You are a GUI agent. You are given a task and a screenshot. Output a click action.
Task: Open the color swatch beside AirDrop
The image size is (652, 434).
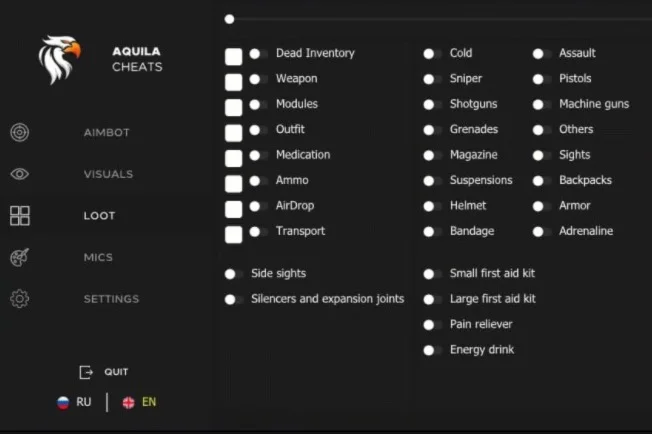pyautogui.click(x=233, y=209)
